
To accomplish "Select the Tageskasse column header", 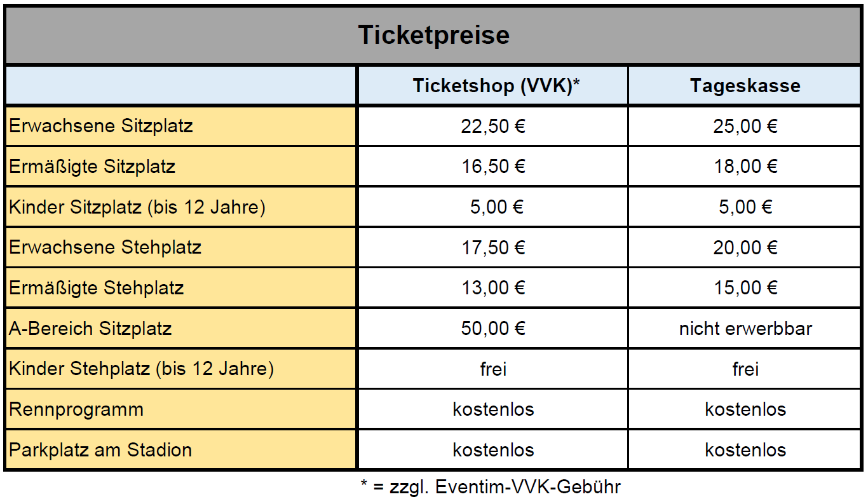I will click(745, 86).
